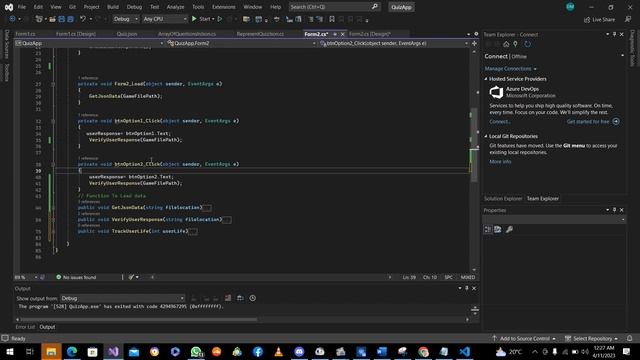Toggle auto-hide pin on Properties panel
The height and width of the screenshot is (360, 640).
click(x=614, y=210)
